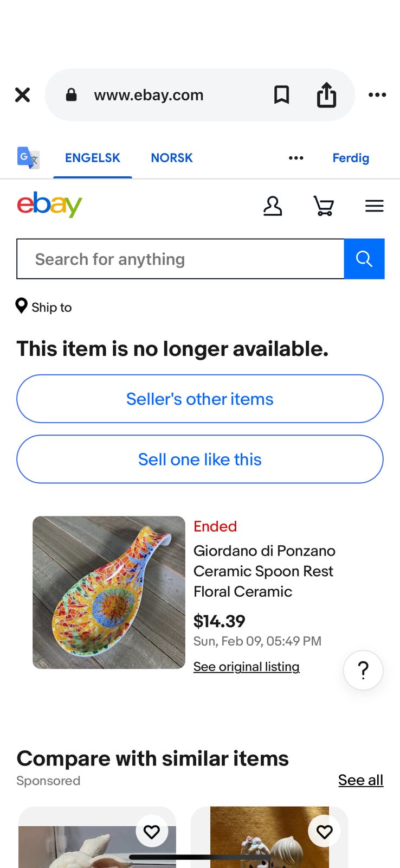
Task: Expand the eBay hamburger menu
Action: point(374,206)
